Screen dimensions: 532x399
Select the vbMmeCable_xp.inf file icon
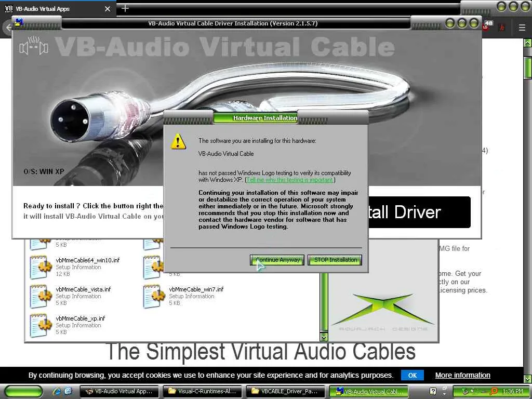coord(41,325)
